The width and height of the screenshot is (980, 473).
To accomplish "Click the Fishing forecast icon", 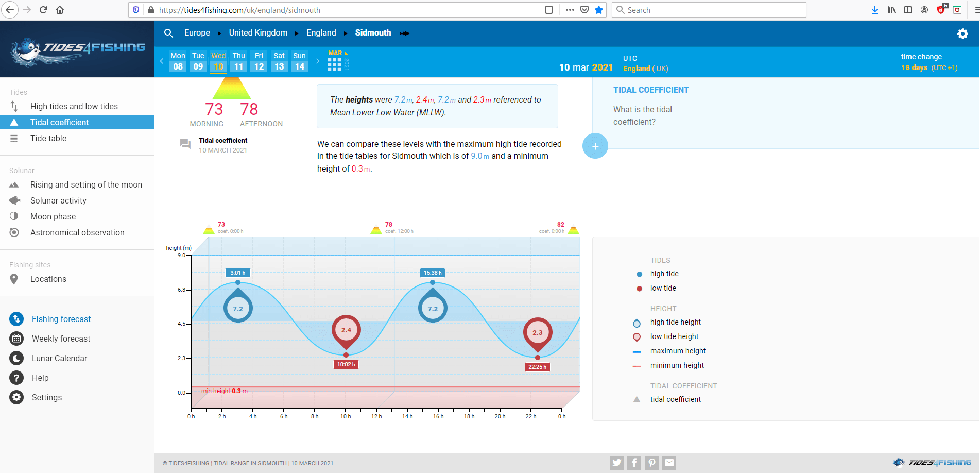I will point(16,319).
